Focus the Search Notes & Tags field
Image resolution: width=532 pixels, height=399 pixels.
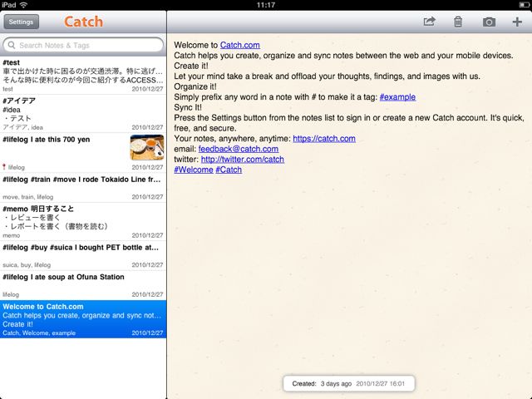coord(83,45)
